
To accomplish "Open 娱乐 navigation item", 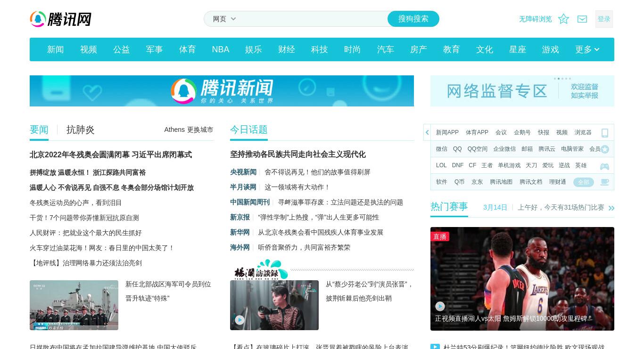I will tap(254, 49).
